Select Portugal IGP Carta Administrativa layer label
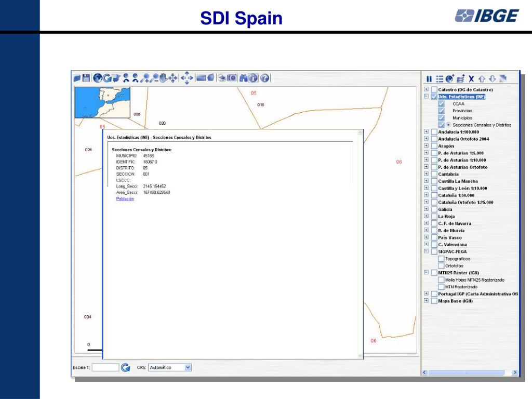Image resolution: width=532 pixels, height=399 pixels. tap(478, 294)
